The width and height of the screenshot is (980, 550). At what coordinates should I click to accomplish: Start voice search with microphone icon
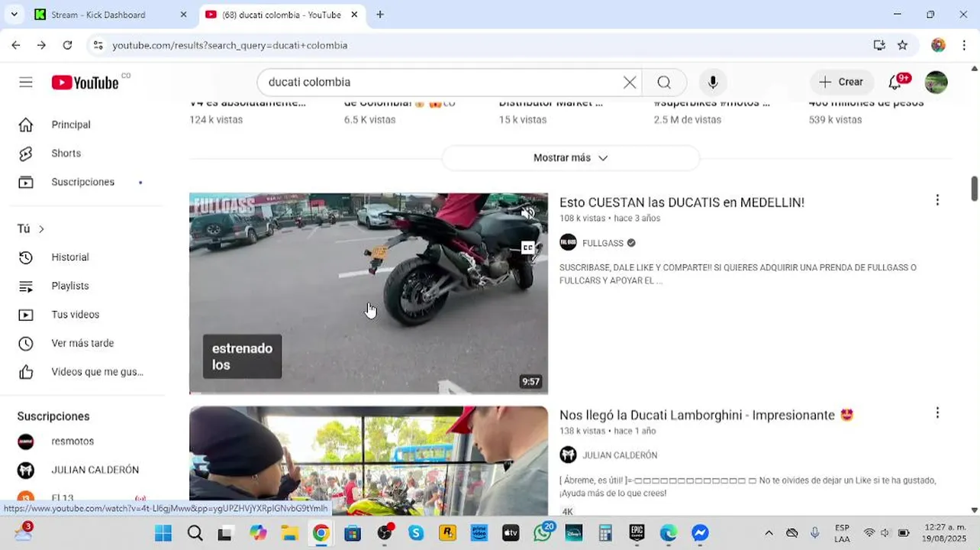click(x=713, y=82)
